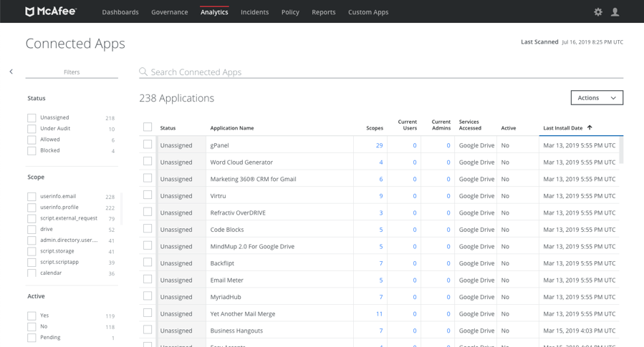The width and height of the screenshot is (644, 347).
Task: Open the user profile icon
Action: click(x=615, y=12)
